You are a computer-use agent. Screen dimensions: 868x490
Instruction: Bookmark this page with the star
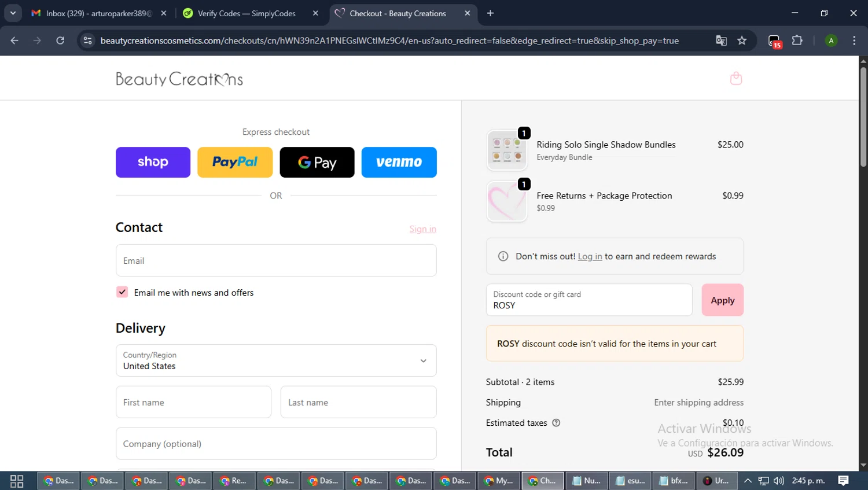(x=742, y=40)
